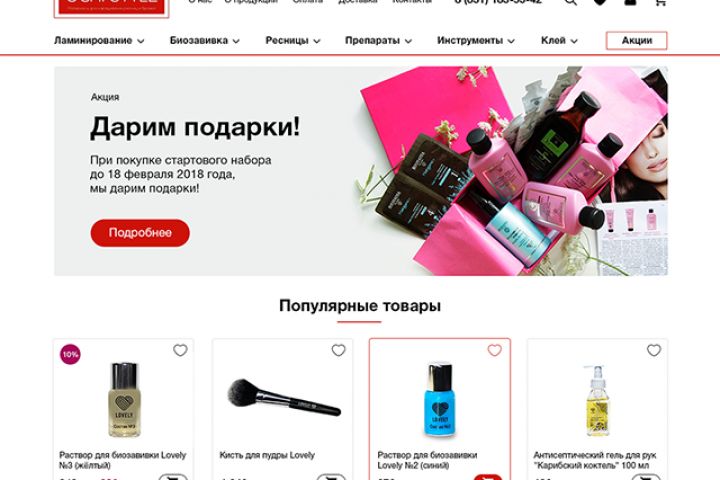This screenshot has height=480, width=720.
Task: Open the Клей navigation menu
Action: pos(559,40)
